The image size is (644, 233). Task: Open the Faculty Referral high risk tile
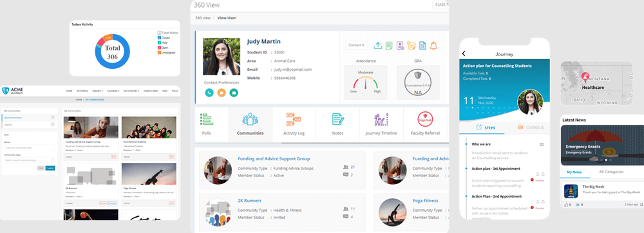425,124
